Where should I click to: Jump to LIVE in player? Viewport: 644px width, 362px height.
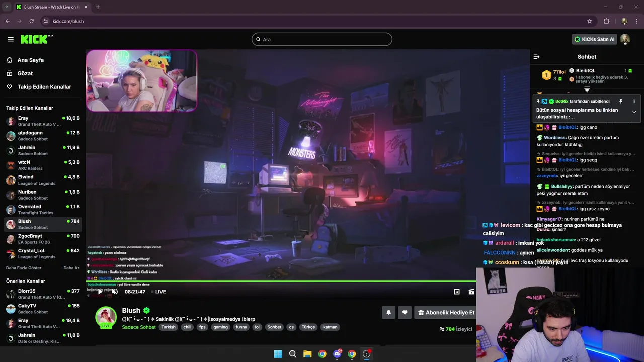pos(158,292)
